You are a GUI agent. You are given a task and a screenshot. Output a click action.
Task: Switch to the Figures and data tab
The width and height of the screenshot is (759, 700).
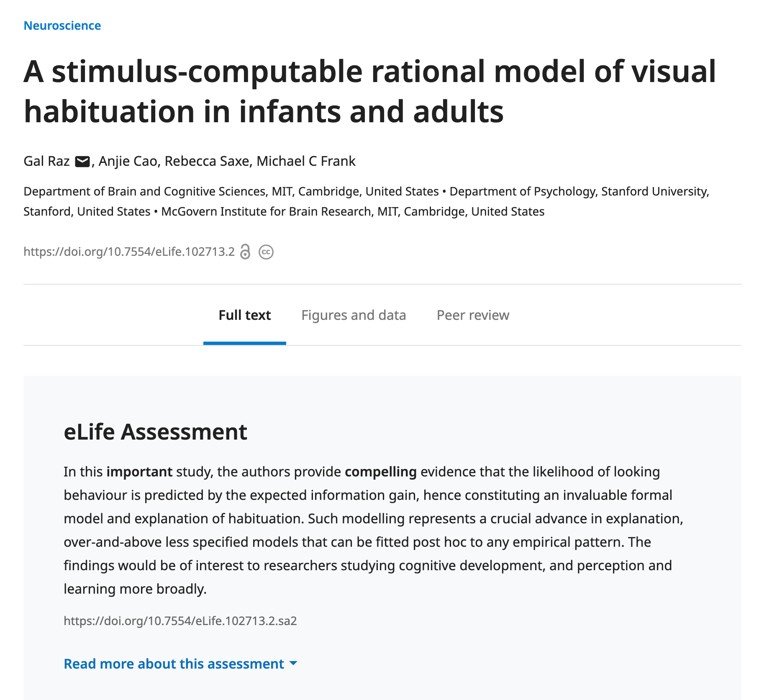click(x=354, y=315)
